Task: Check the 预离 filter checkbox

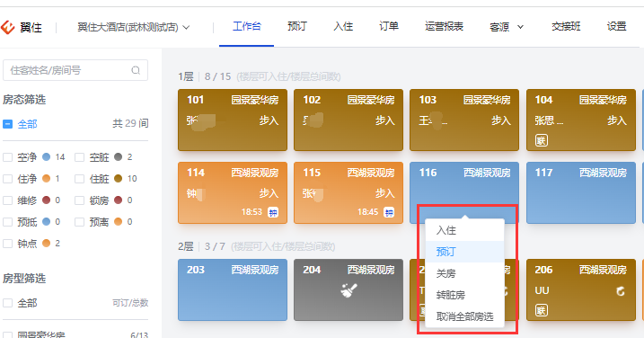Action: click(79, 222)
